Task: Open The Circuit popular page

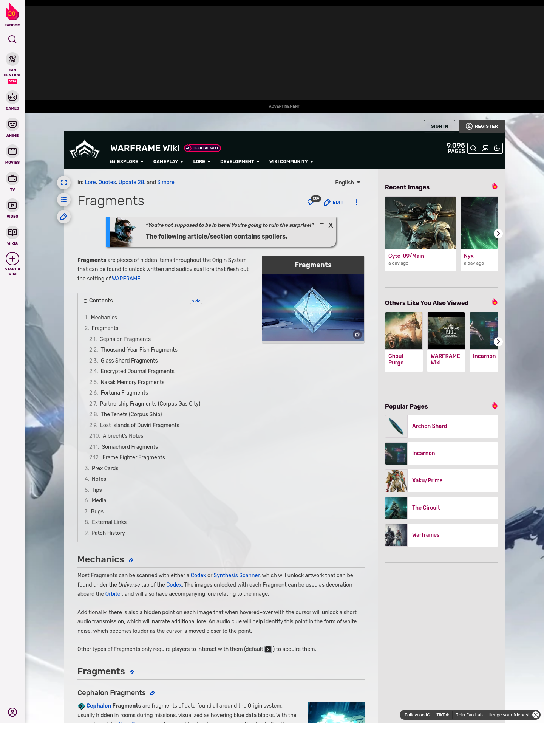Action: tap(442, 508)
